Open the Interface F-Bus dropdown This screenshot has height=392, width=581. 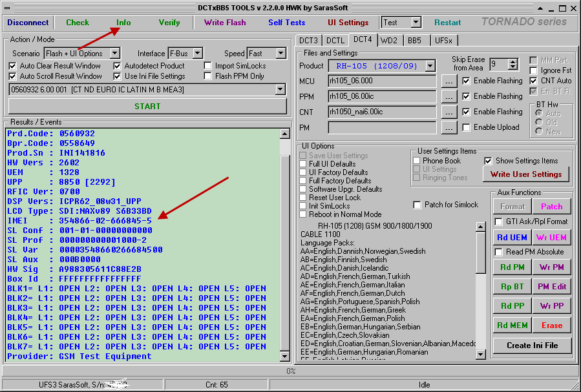[198, 54]
